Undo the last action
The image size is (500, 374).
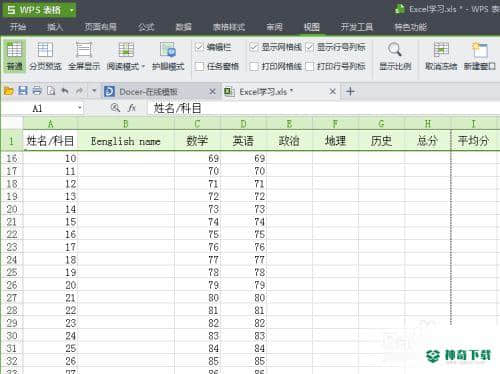pyautogui.click(x=65, y=91)
